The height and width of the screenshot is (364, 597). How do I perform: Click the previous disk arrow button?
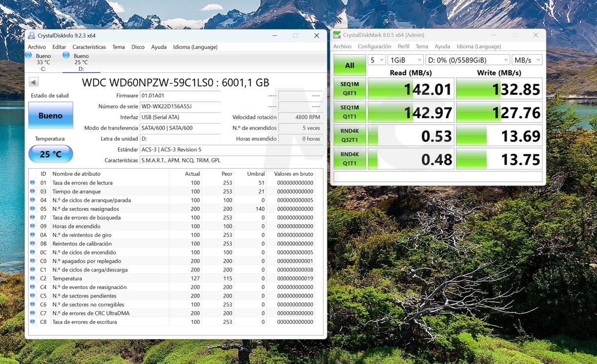point(34,82)
